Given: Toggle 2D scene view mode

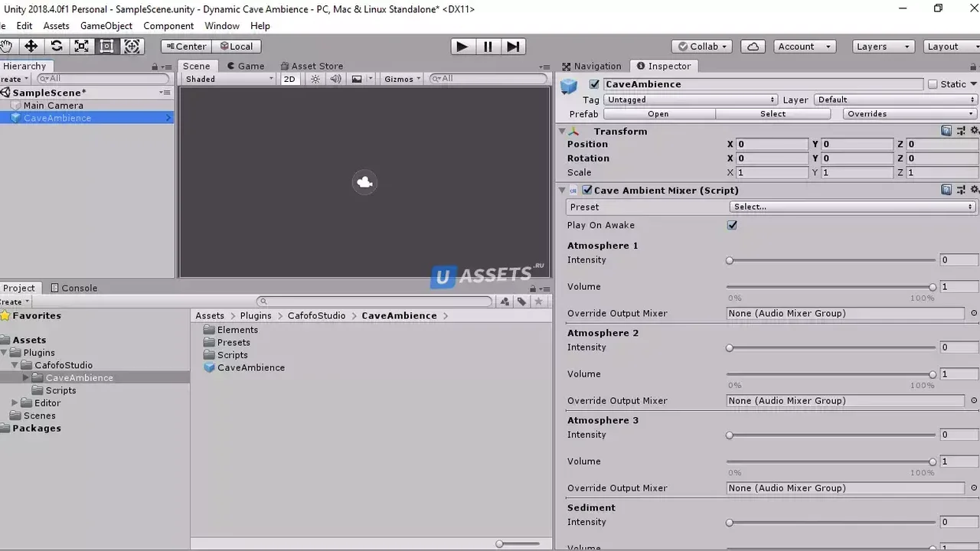Looking at the screenshot, I should point(289,79).
